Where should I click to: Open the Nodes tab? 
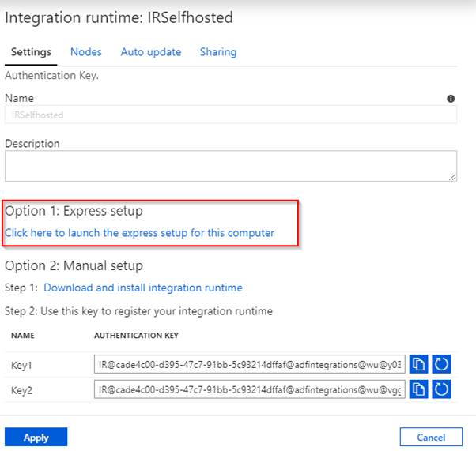pos(85,52)
